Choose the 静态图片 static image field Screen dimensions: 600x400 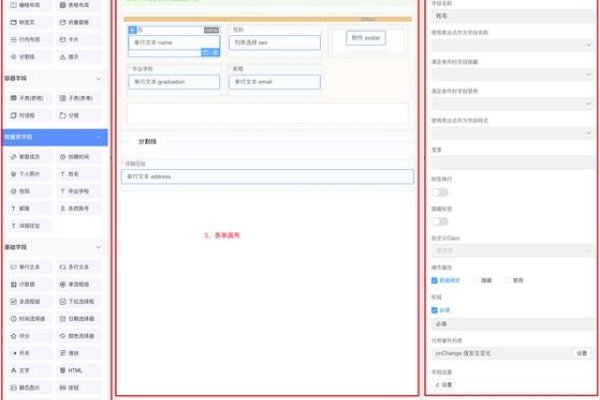click(29, 387)
